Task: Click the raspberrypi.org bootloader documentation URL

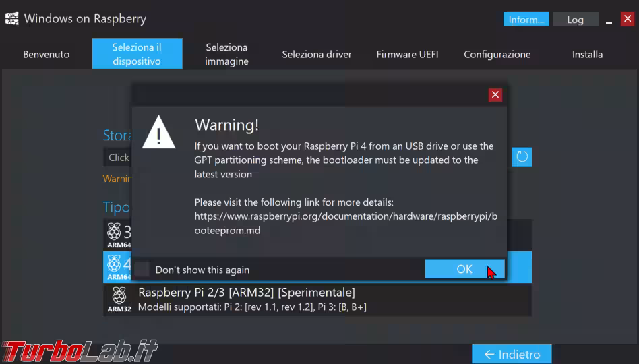Action: click(346, 223)
